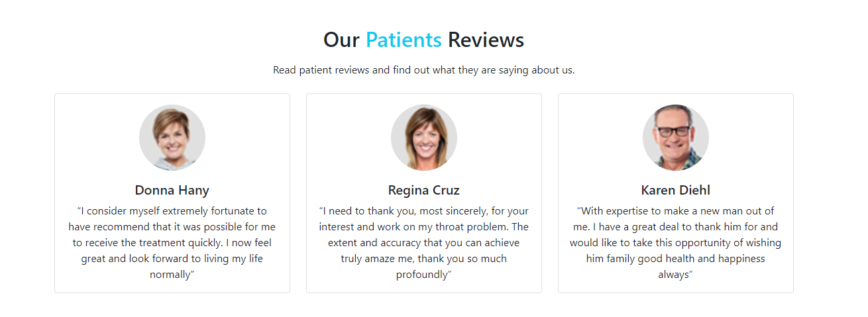Viewport: 868px width, 317px height.
Task: Click "With expertise to make" opening line
Action: tap(676, 211)
